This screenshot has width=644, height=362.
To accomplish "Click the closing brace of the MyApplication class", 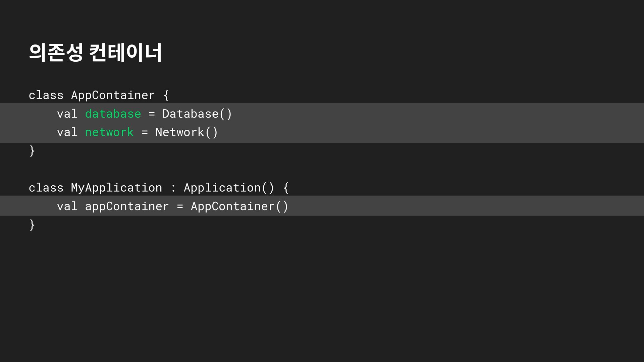I will (32, 225).
